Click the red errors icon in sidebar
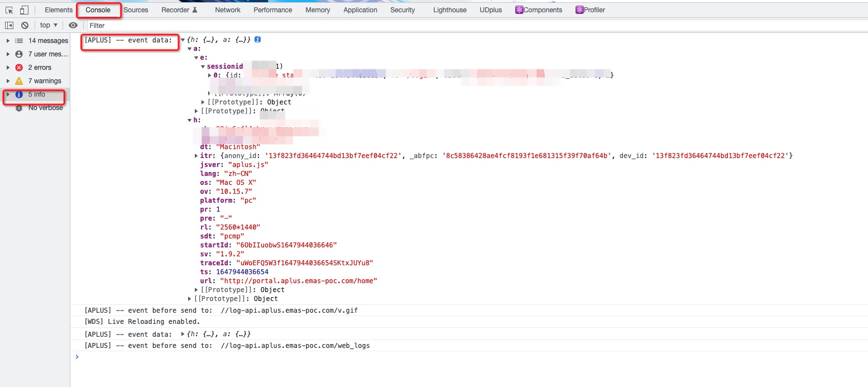868x387 pixels. point(19,68)
